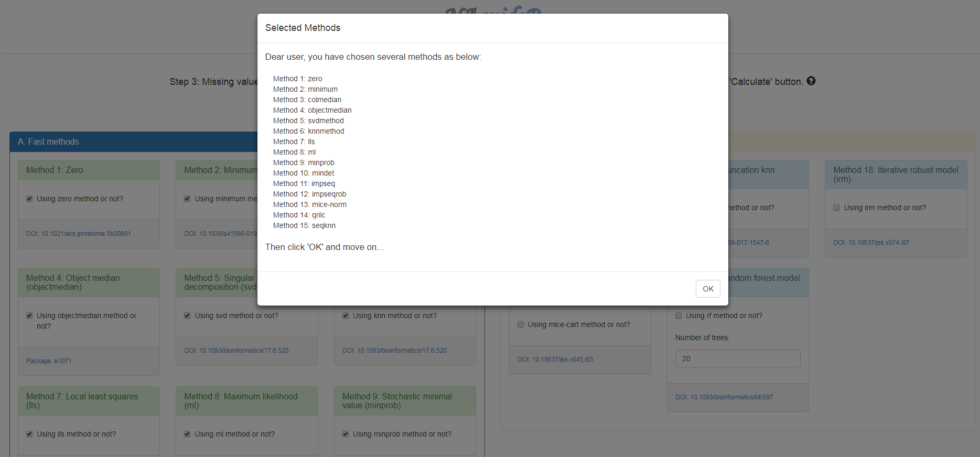Enable the mice-cart method checkbox
The image size is (980, 457).
pos(521,324)
